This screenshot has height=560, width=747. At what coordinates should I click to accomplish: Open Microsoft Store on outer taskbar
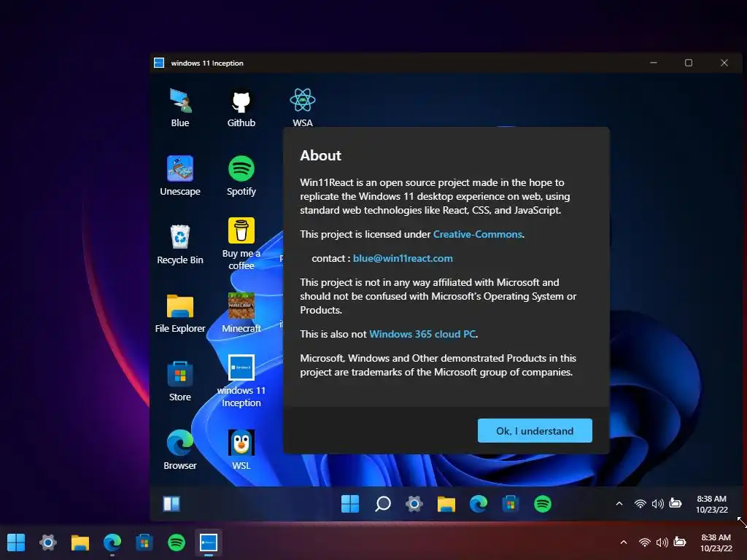(144, 542)
